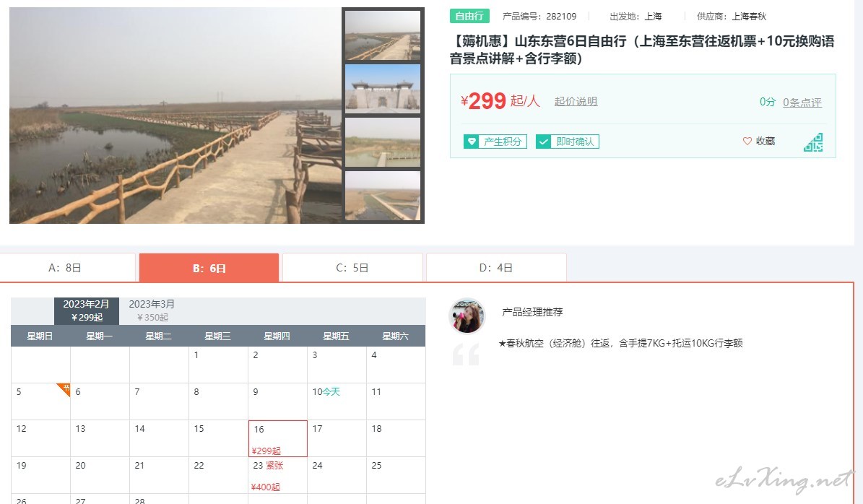Click the ¥299 起/人 price
Screen dimensions: 863x504
tap(500, 100)
